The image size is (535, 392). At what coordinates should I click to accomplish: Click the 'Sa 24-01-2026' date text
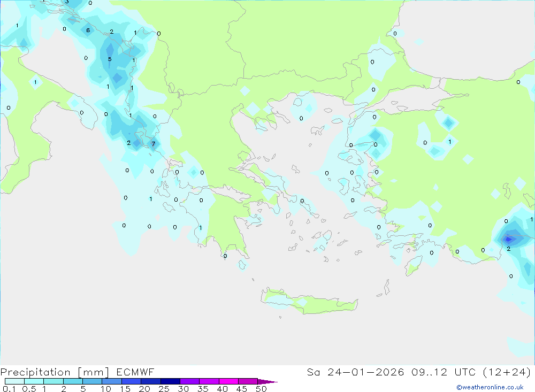[356, 372]
